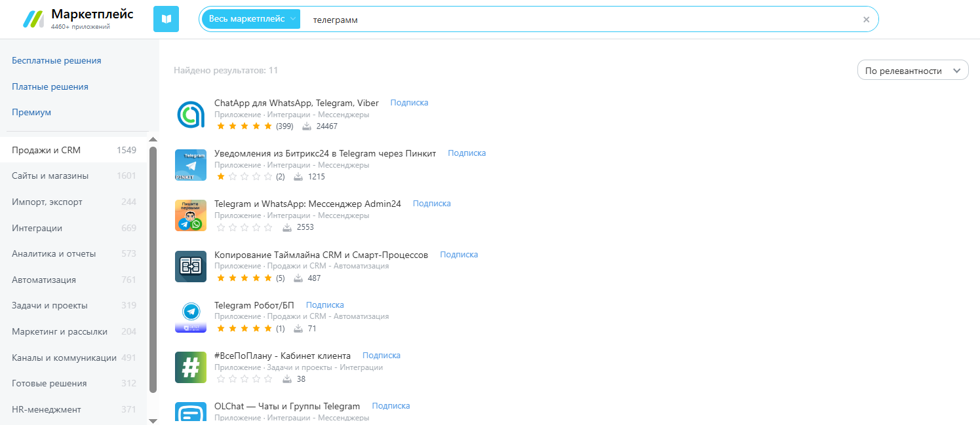Click the Найдено результатов: 11 text
This screenshot has height=425, width=980.
point(226,70)
